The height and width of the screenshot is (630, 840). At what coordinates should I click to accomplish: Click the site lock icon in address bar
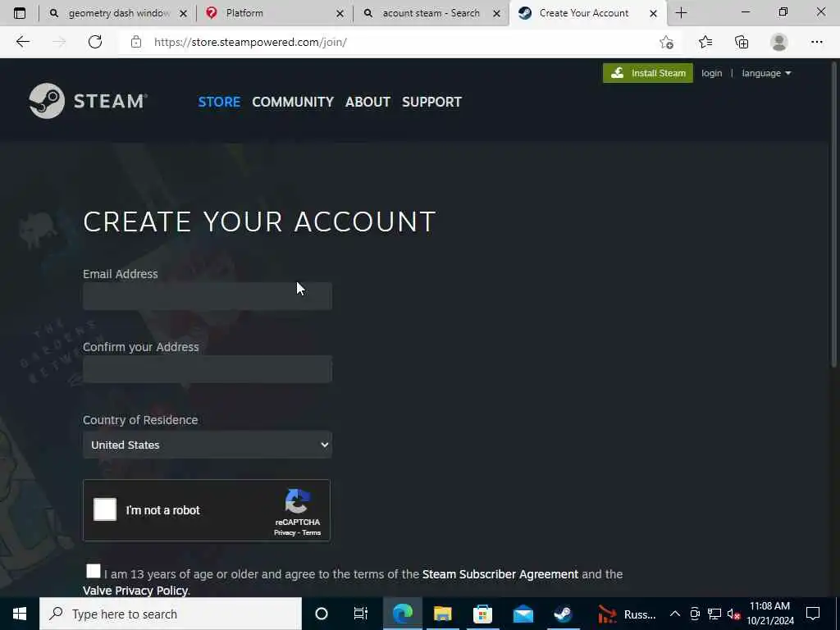[x=136, y=42]
